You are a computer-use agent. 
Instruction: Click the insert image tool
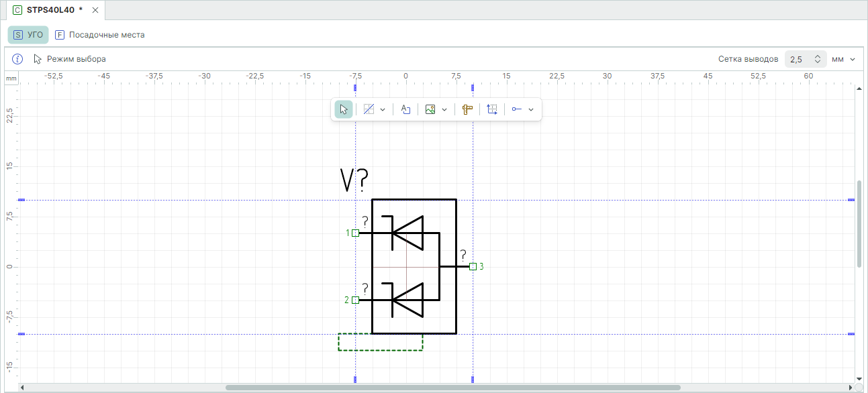(431, 109)
